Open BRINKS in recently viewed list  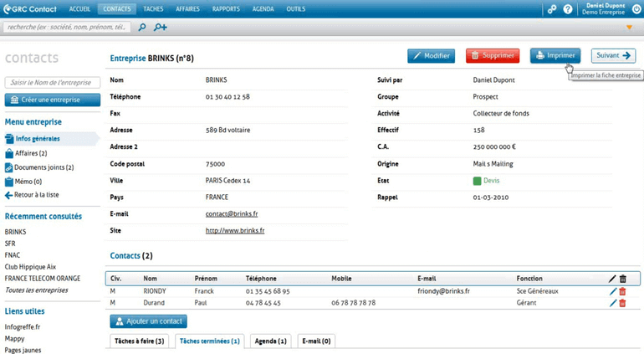(x=15, y=232)
